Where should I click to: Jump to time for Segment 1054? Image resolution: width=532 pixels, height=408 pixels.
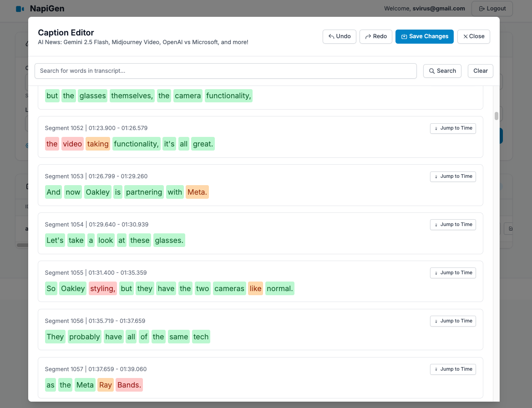pyautogui.click(x=453, y=225)
